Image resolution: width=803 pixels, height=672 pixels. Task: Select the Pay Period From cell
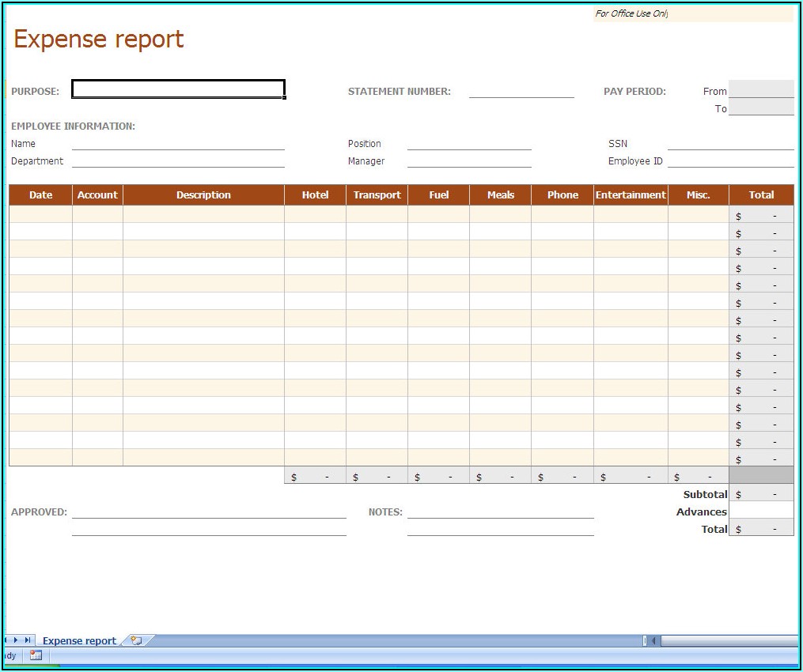760,89
